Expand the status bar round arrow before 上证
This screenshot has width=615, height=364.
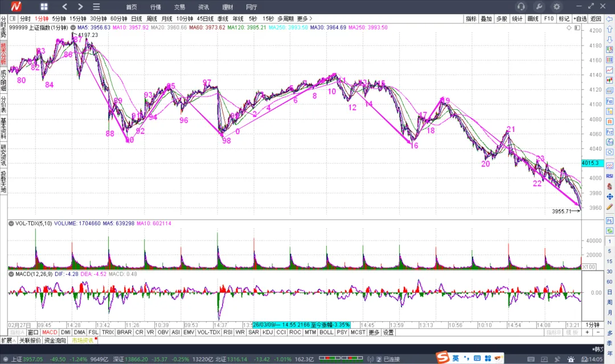pyautogui.click(x=6, y=359)
